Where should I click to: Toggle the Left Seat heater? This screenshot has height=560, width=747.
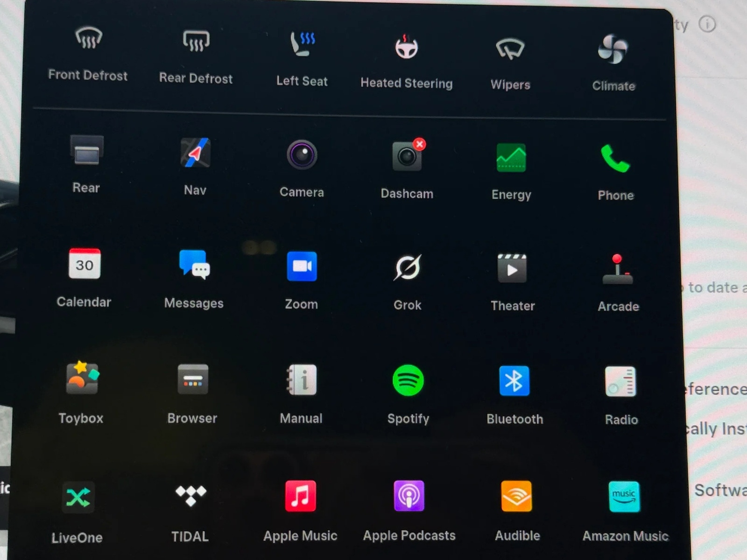(x=303, y=43)
